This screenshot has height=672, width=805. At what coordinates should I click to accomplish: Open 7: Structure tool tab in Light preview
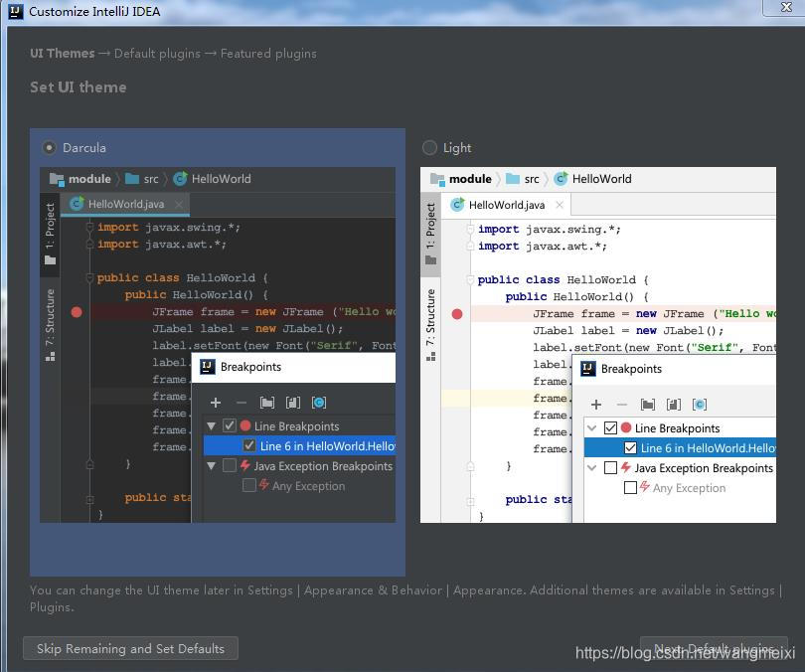[x=430, y=325]
